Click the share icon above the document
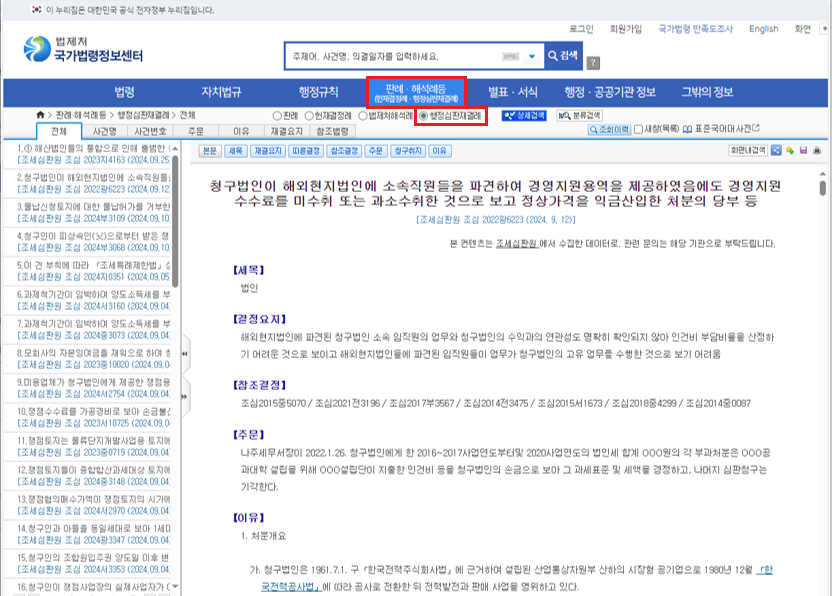Image resolution: width=832 pixels, height=596 pixels. click(x=776, y=151)
